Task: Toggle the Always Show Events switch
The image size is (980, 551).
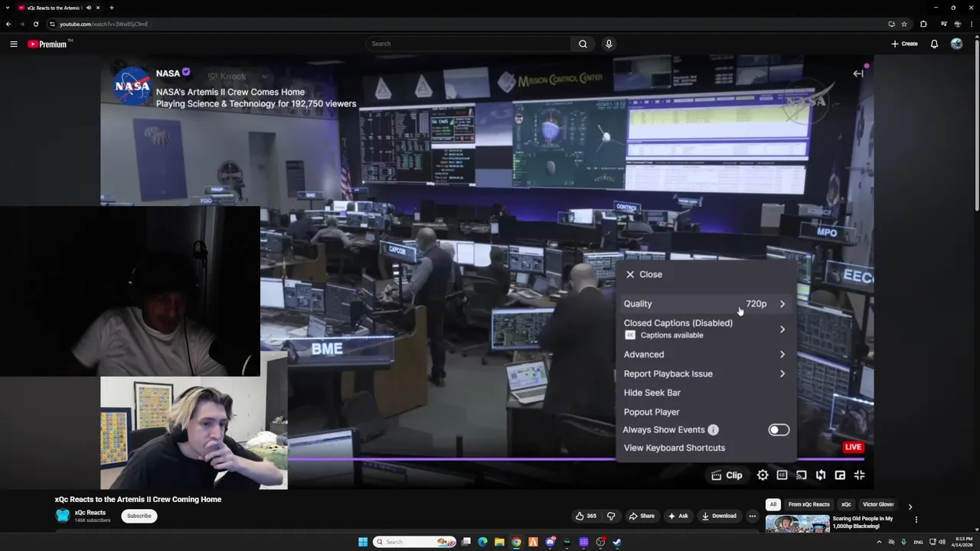Action: pyautogui.click(x=779, y=430)
